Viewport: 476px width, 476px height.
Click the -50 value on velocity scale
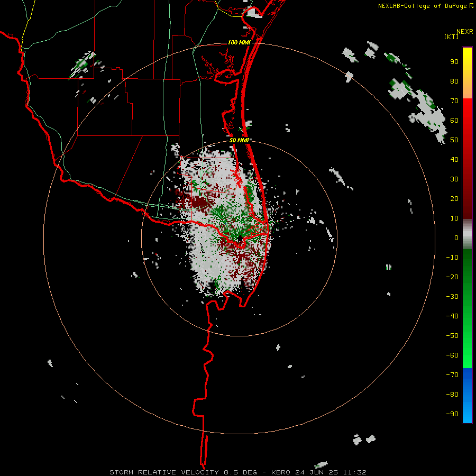[x=452, y=336]
